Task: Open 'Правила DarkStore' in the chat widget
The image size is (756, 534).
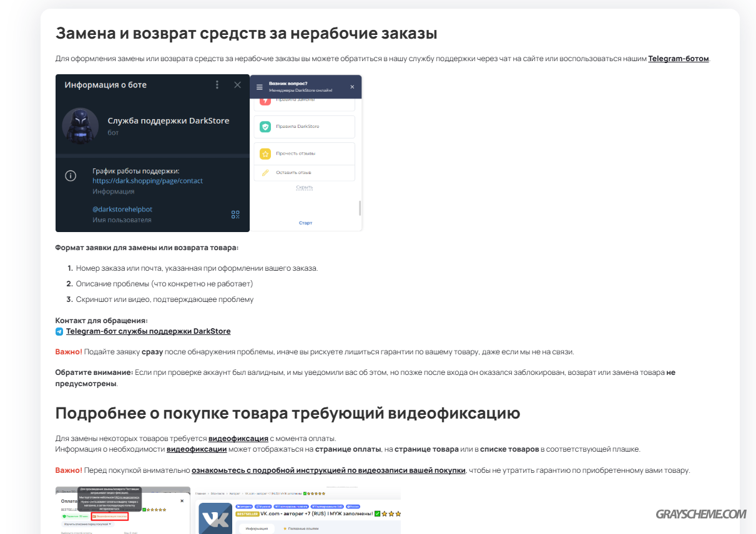Action: pos(304,127)
